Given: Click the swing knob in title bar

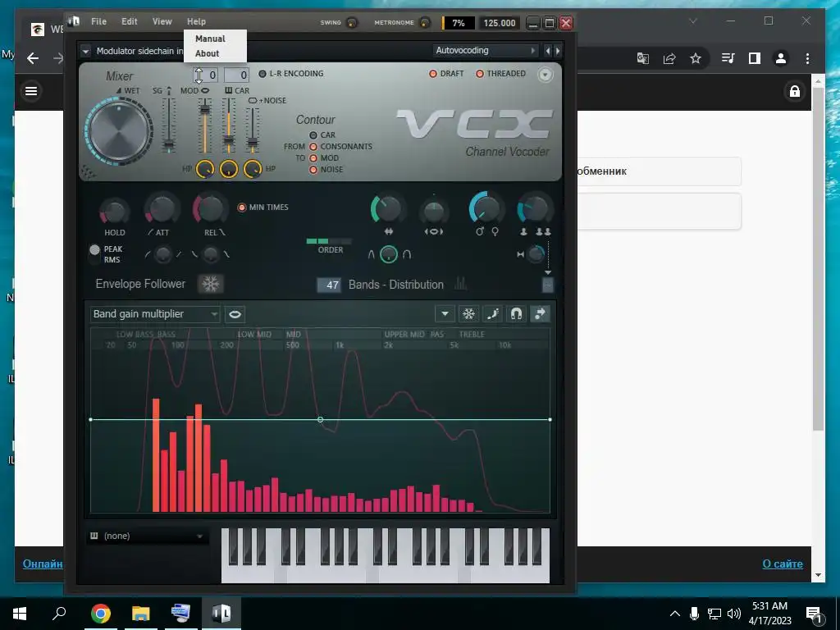Looking at the screenshot, I should click(352, 22).
